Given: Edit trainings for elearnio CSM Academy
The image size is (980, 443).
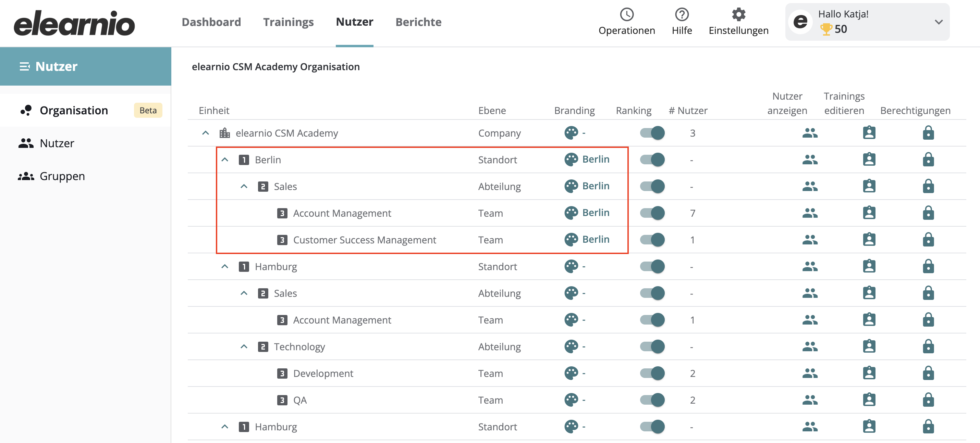Looking at the screenshot, I should 869,132.
